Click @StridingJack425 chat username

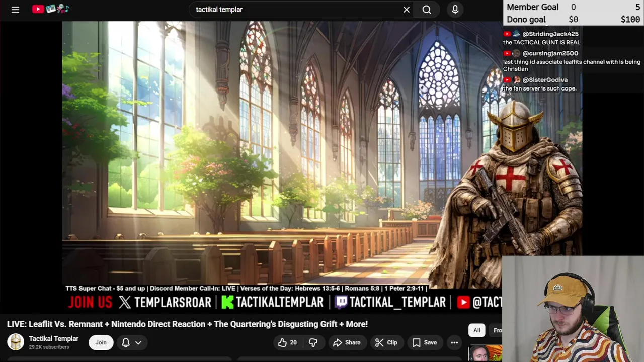[x=550, y=34]
